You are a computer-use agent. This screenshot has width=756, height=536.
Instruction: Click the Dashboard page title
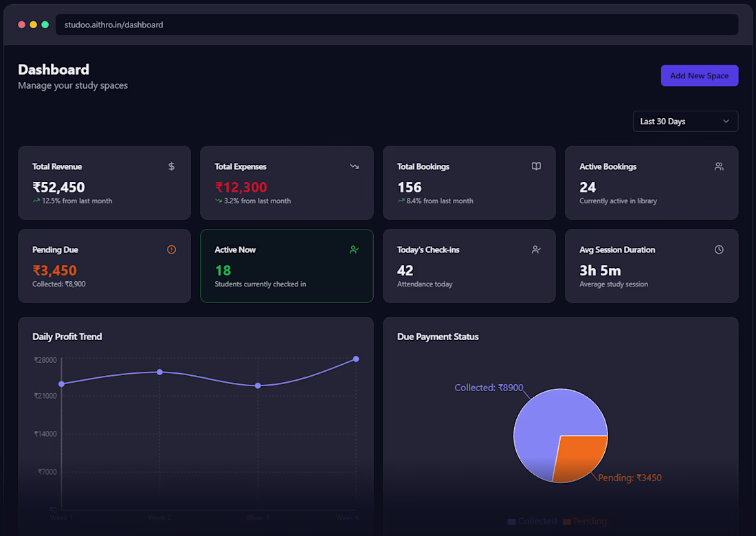[x=54, y=69]
